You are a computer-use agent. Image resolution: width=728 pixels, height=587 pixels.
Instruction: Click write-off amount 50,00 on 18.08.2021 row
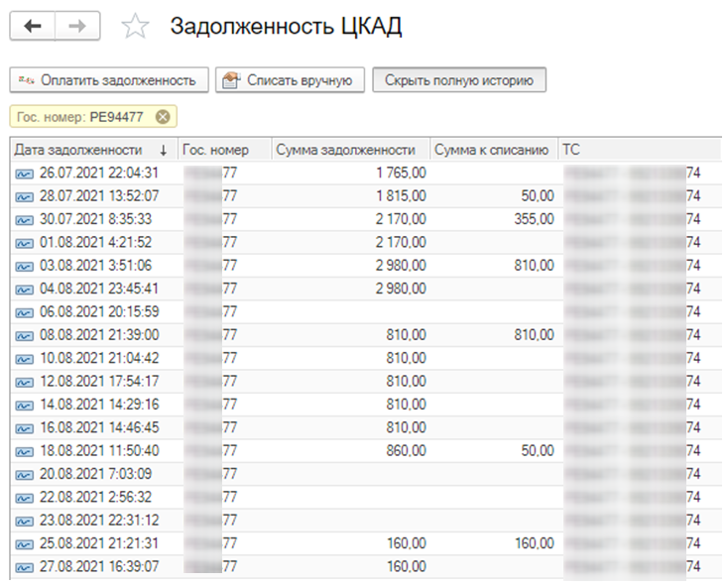[538, 450]
